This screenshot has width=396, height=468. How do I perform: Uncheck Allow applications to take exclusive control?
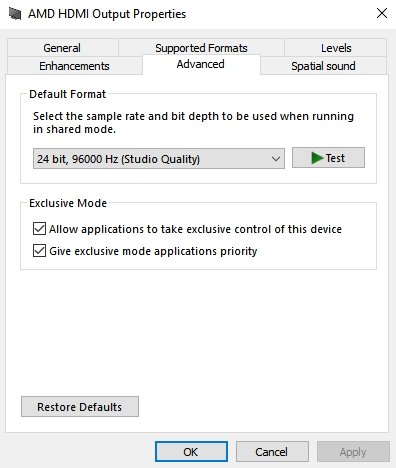tap(39, 229)
